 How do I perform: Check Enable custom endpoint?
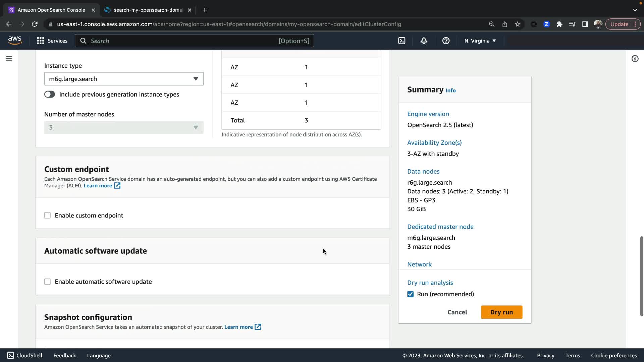(x=47, y=216)
